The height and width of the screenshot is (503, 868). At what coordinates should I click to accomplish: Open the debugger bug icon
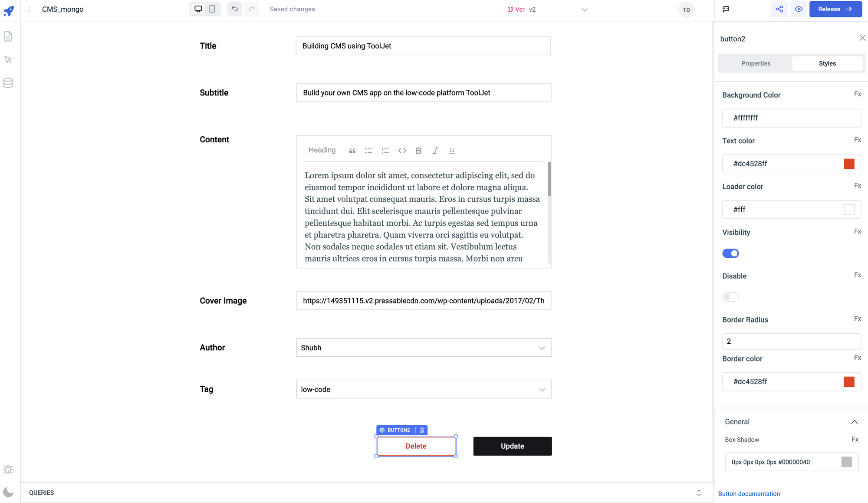coord(8,469)
